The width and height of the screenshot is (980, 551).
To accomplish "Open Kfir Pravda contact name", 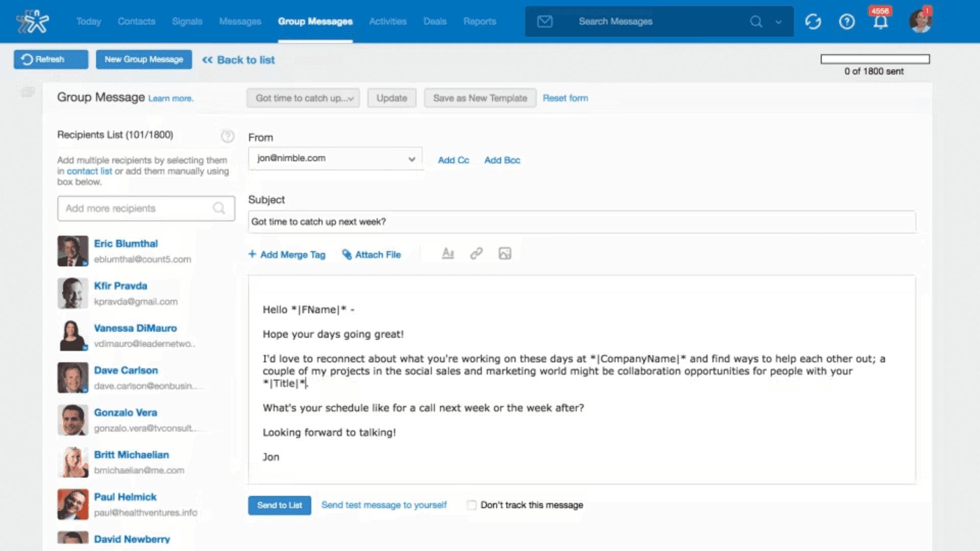I will (x=120, y=286).
